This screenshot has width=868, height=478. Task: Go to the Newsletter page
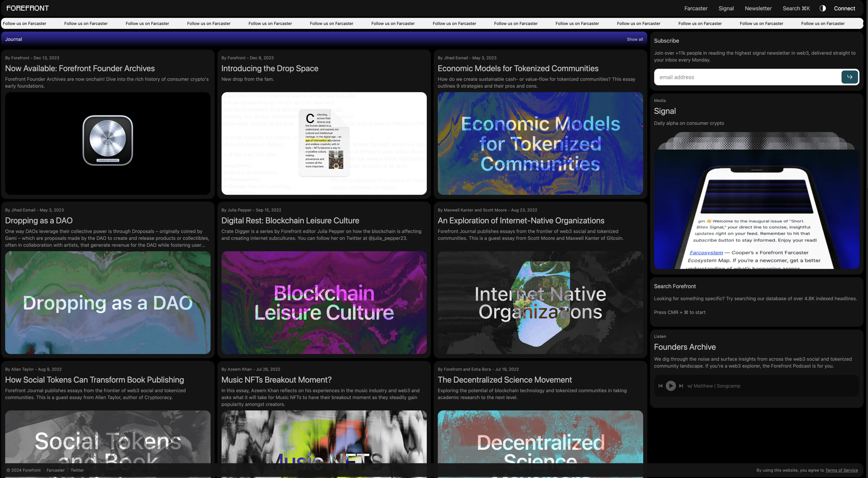758,8
